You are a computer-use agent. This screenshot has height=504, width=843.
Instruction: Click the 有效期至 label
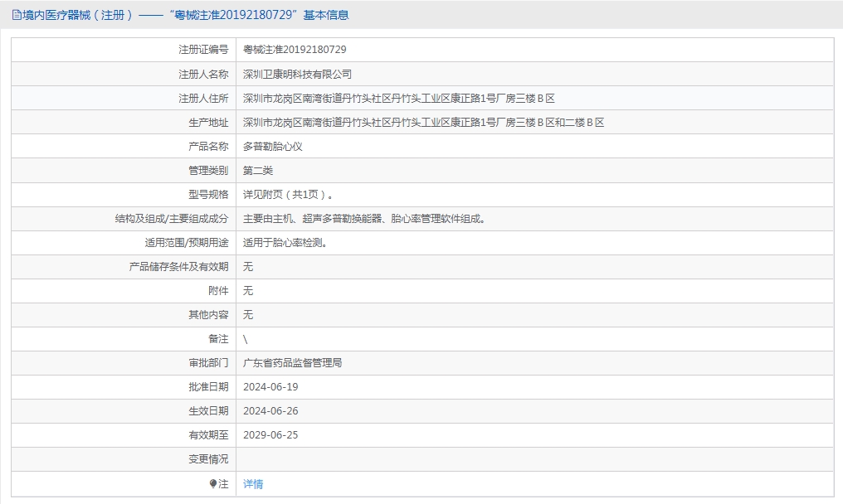(x=208, y=434)
